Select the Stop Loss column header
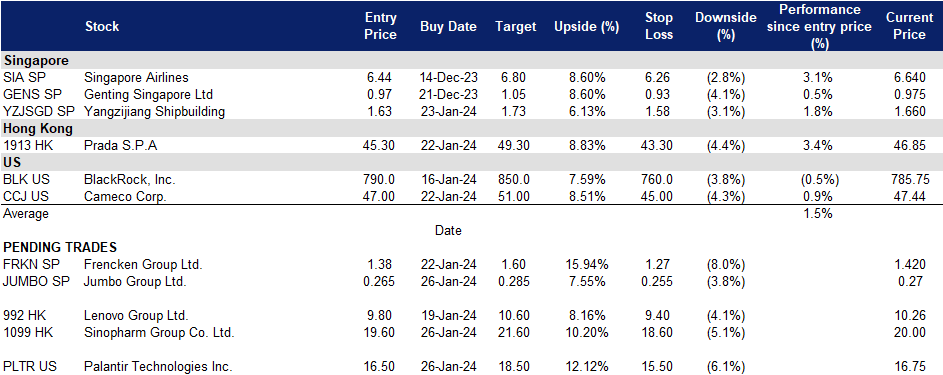Image resolution: width=943 pixels, height=375 pixels. tap(659, 26)
